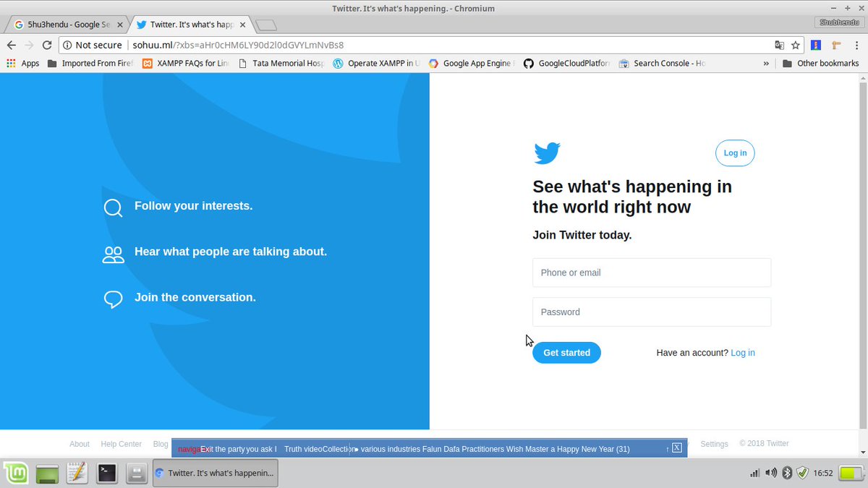
Task: Open the Google App Engine bookmark
Action: click(x=472, y=64)
